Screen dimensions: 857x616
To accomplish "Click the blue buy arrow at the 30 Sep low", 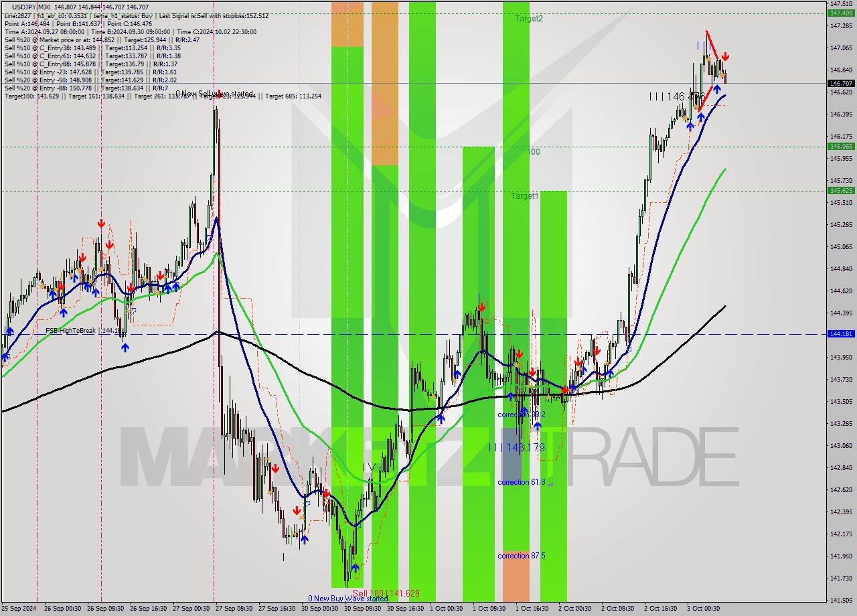I will [356, 568].
